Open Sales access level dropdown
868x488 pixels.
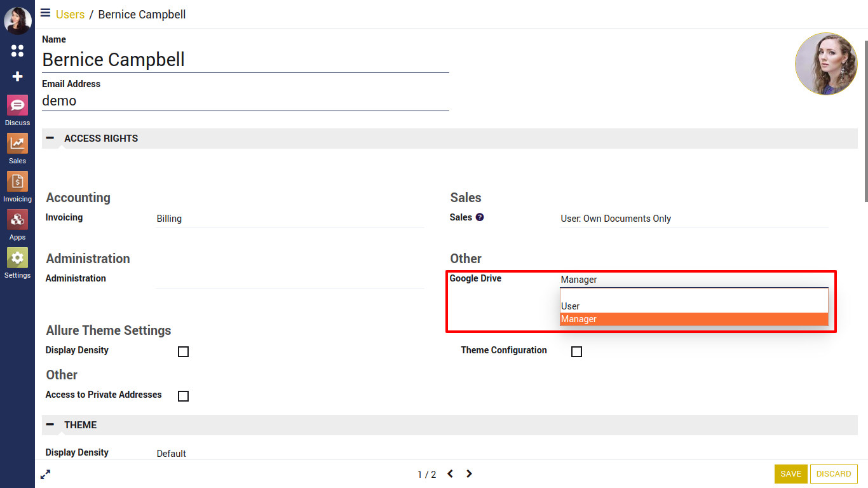[x=694, y=219]
